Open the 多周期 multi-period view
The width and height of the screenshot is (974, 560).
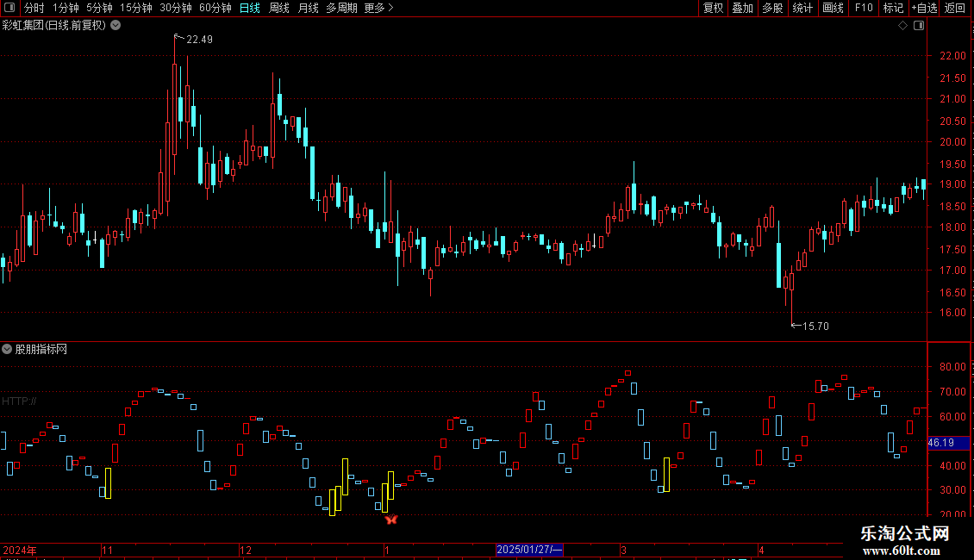pyautogui.click(x=341, y=8)
